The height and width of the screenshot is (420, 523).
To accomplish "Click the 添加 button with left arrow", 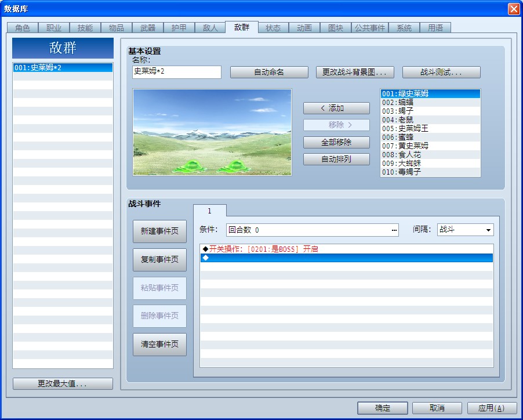I will coord(336,108).
